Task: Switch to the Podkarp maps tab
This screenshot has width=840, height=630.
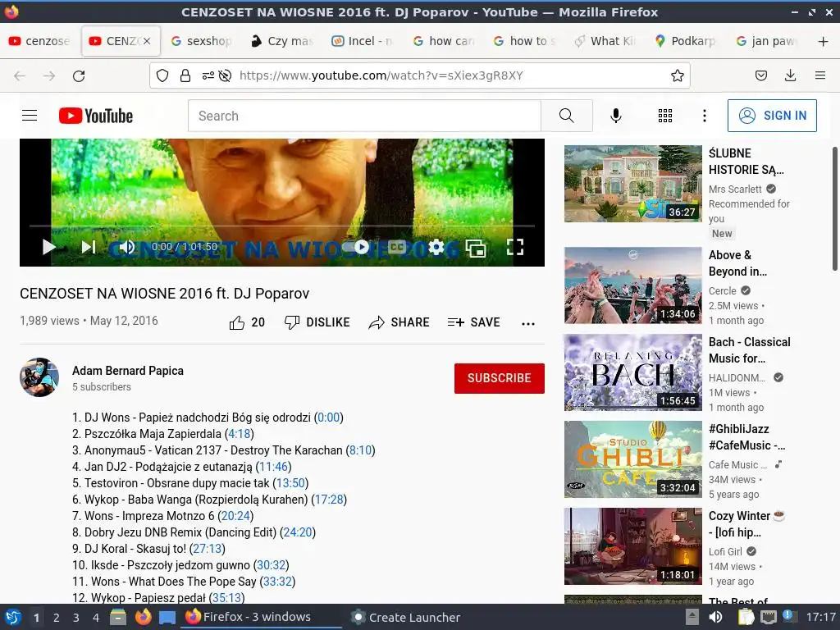Action: pos(686,41)
